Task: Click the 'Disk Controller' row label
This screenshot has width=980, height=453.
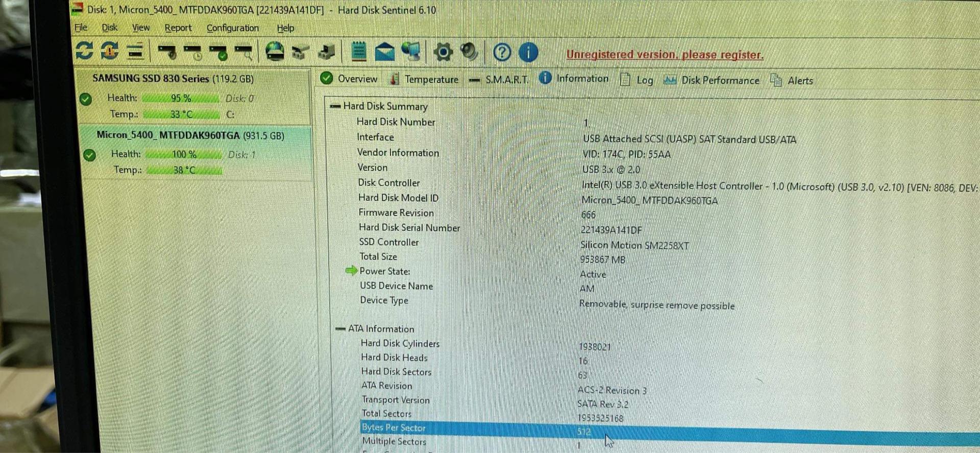Action: [389, 183]
